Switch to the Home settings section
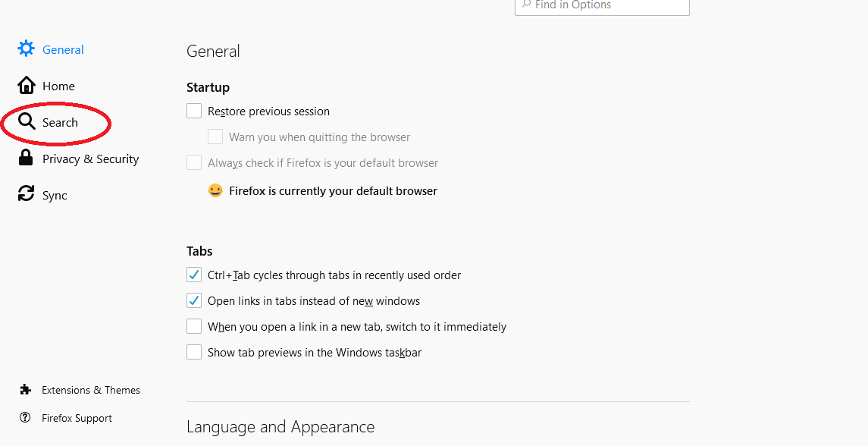Screen dimensions: 868x446 pos(58,86)
